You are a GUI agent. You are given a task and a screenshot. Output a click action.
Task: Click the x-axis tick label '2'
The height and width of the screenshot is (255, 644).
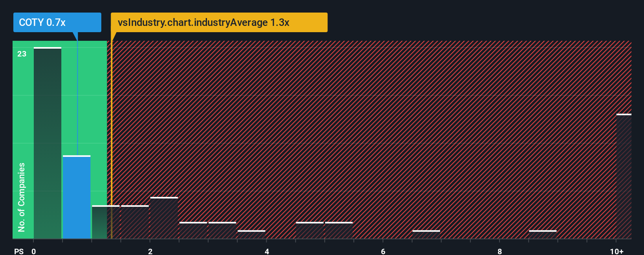(x=150, y=251)
